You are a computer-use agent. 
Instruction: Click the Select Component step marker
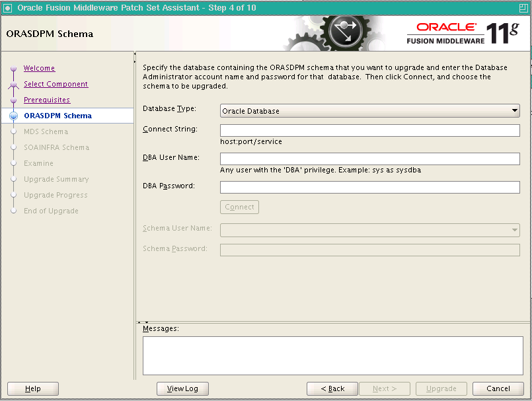click(14, 85)
